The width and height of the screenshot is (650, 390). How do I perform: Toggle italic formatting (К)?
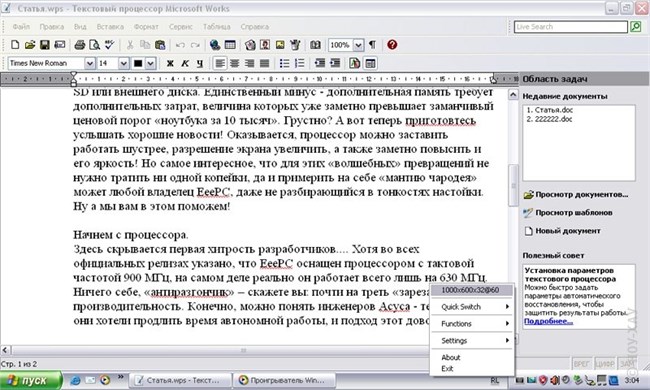185,63
